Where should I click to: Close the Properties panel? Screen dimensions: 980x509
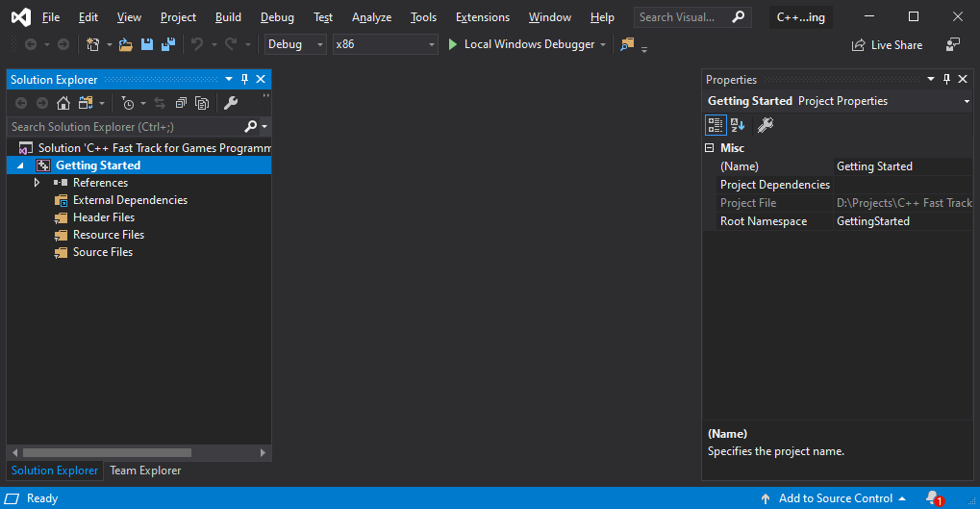(963, 79)
